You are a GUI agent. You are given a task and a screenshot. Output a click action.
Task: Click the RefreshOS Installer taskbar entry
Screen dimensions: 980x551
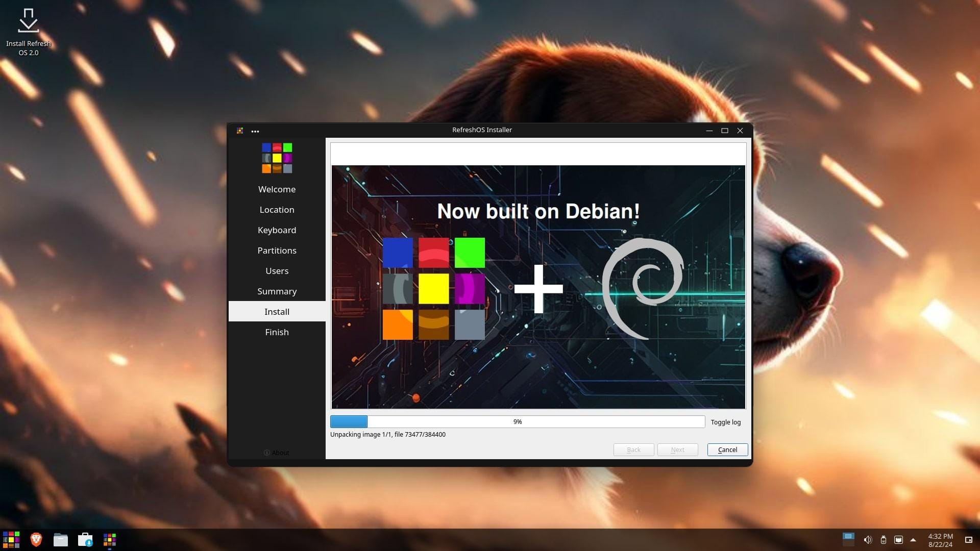(x=110, y=539)
